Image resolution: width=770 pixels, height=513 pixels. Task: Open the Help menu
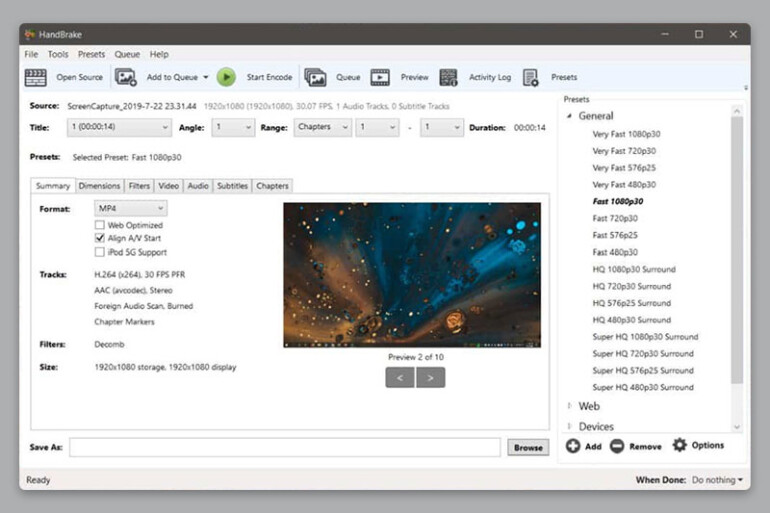coord(159,54)
